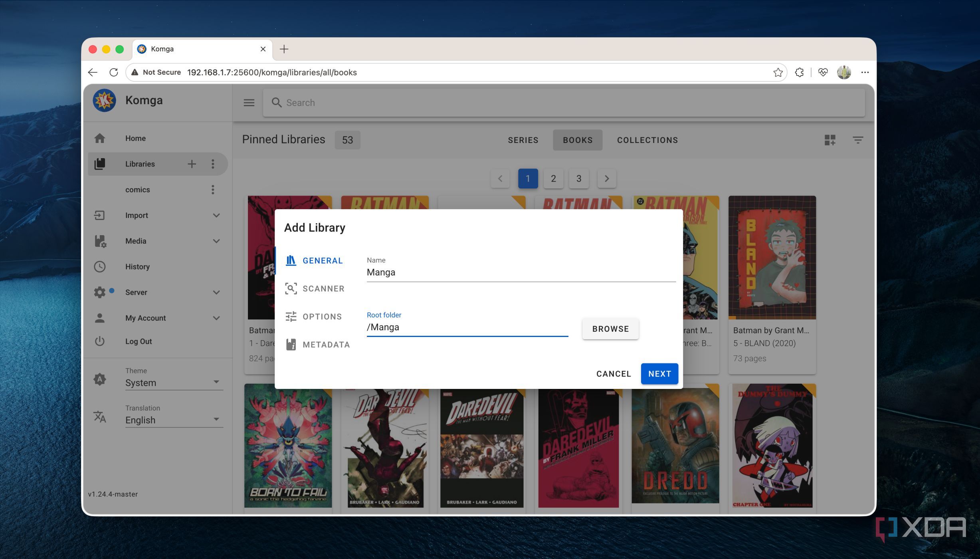This screenshot has width=980, height=559.
Task: Reload the page in the browser
Action: click(114, 72)
